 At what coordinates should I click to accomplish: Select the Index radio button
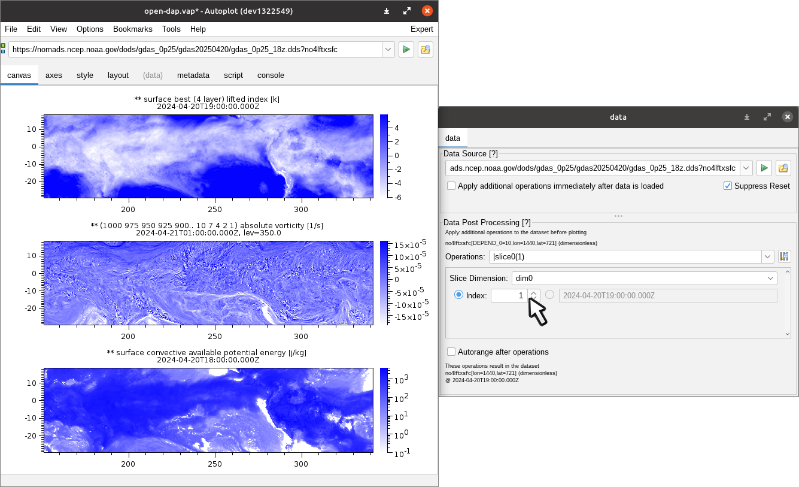coord(459,295)
